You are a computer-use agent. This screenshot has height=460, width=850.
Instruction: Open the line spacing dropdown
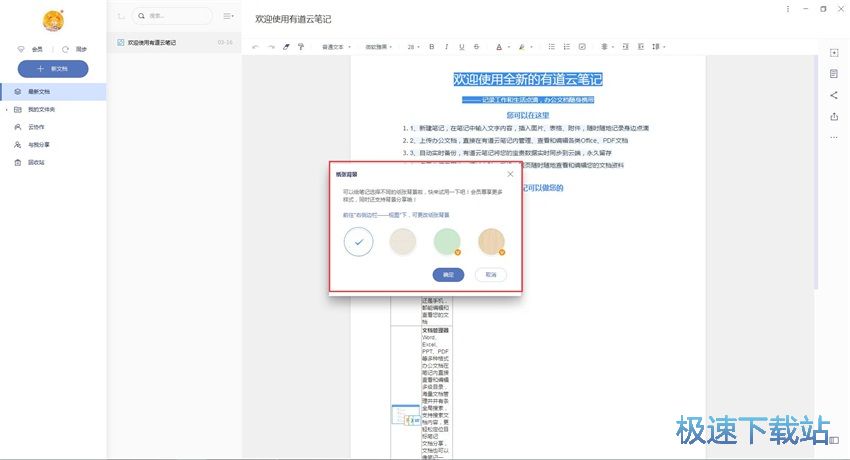tap(658, 47)
